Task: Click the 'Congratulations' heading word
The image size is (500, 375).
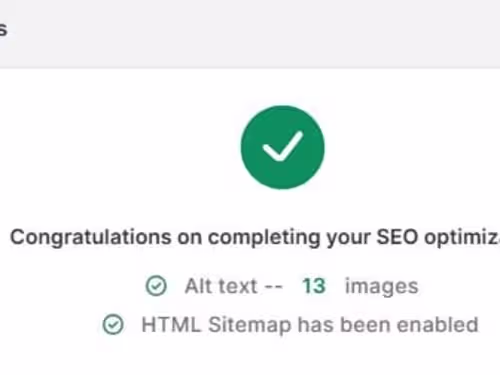Action: pos(91,238)
